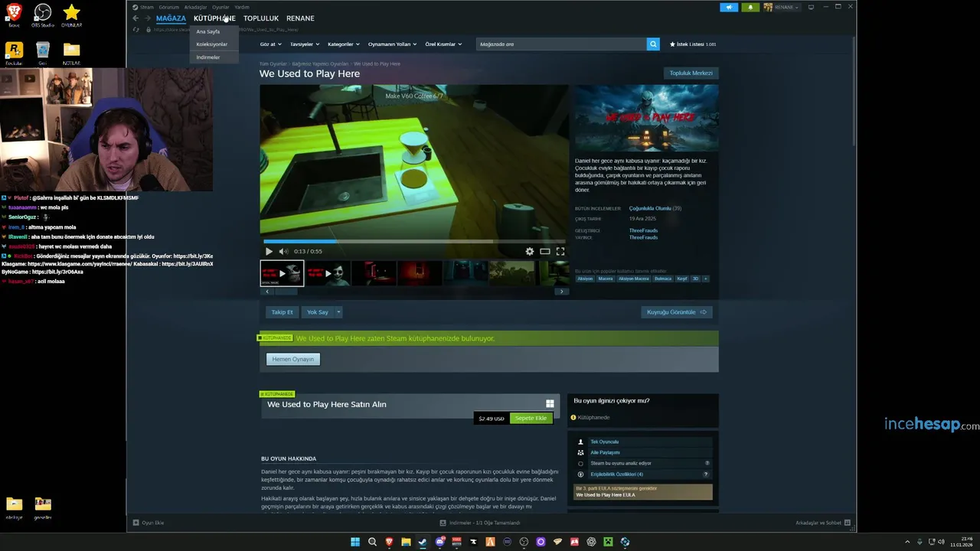Click the green Sepete Ekle button
The width and height of the screenshot is (980, 551).
point(531,419)
